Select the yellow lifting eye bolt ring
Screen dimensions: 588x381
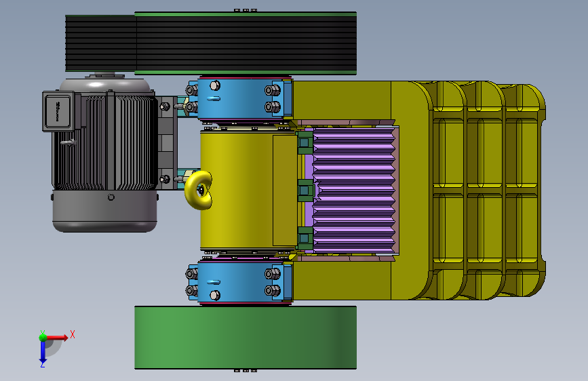coord(199,190)
